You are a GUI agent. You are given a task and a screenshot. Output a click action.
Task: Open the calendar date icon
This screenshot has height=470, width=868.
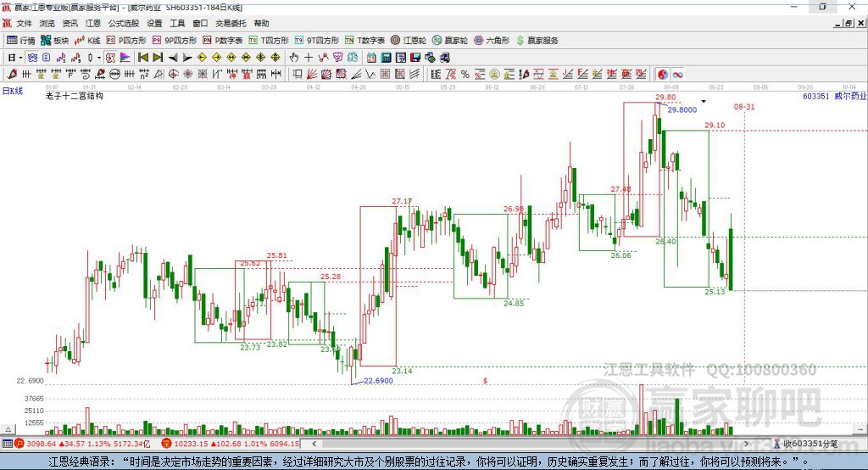click(371, 58)
